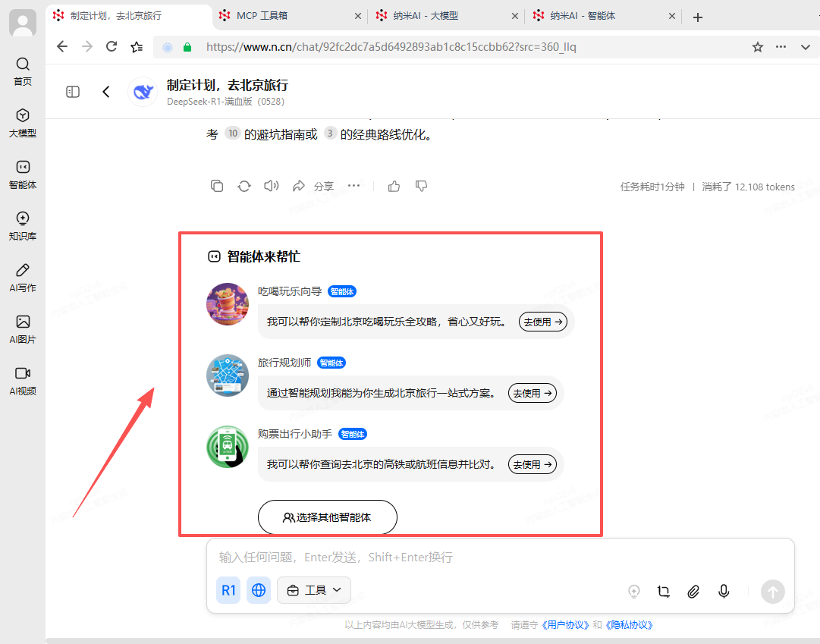The width and height of the screenshot is (820, 644).
Task: Open 知识库 in the left sidebar
Action: tap(23, 226)
